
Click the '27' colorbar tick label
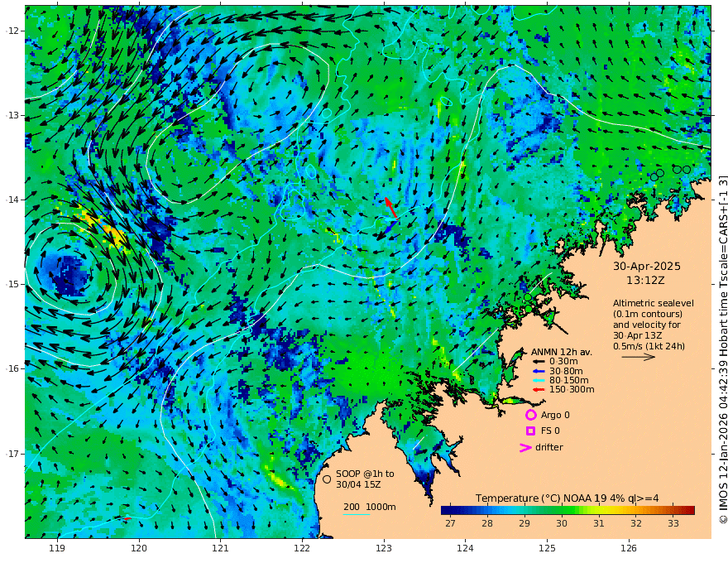point(450,523)
